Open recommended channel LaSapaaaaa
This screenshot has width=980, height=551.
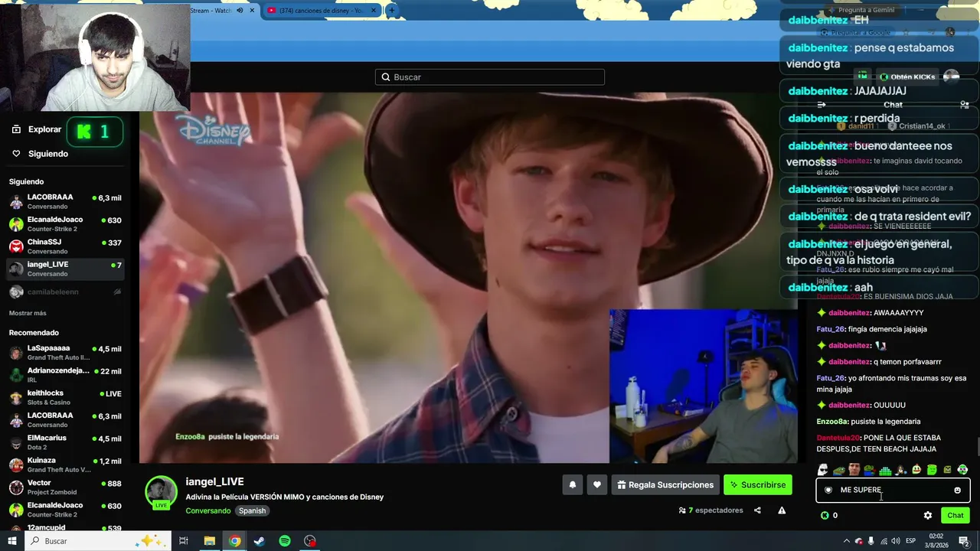point(65,353)
